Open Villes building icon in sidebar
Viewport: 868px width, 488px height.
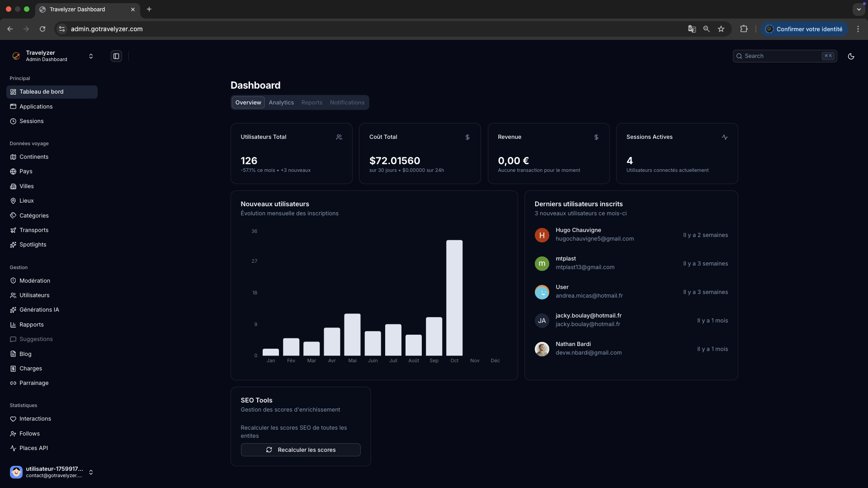(13, 186)
